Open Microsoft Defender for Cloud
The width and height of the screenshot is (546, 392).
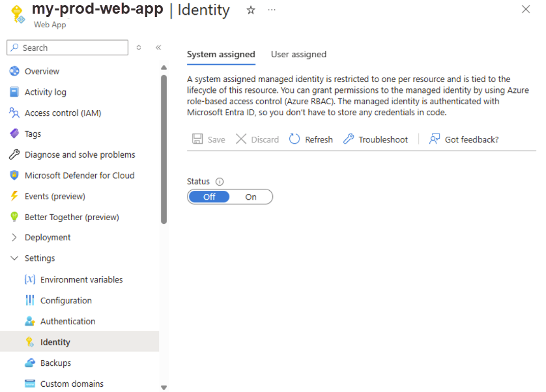click(14, 175)
